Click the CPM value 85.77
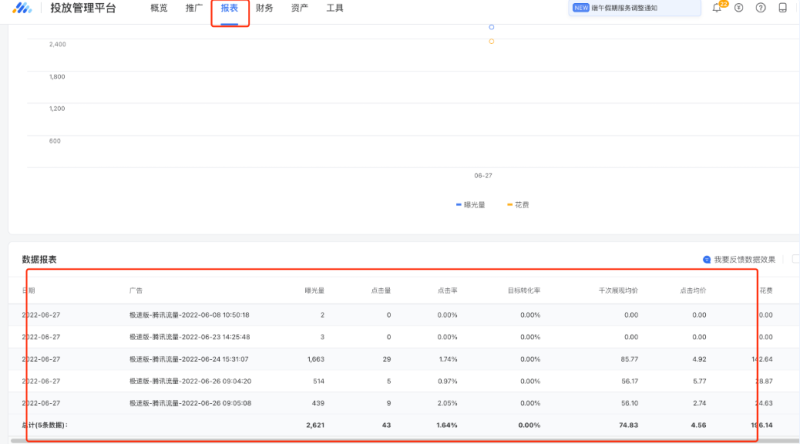800x444 pixels. tap(629, 359)
